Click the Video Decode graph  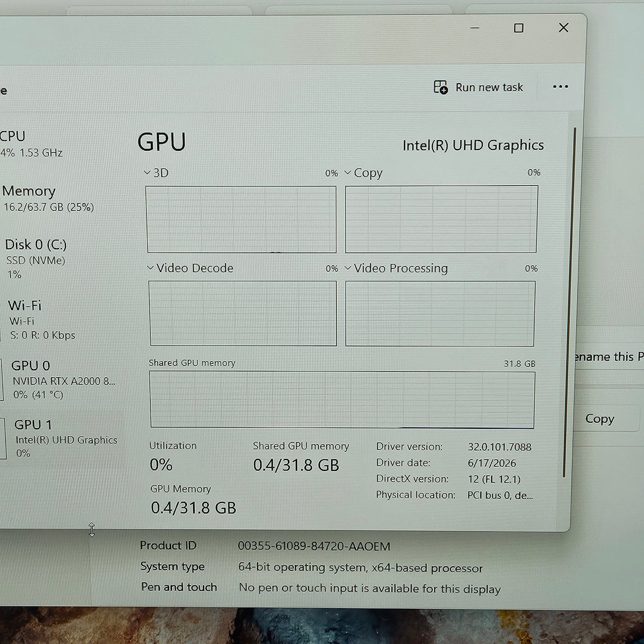tap(243, 313)
